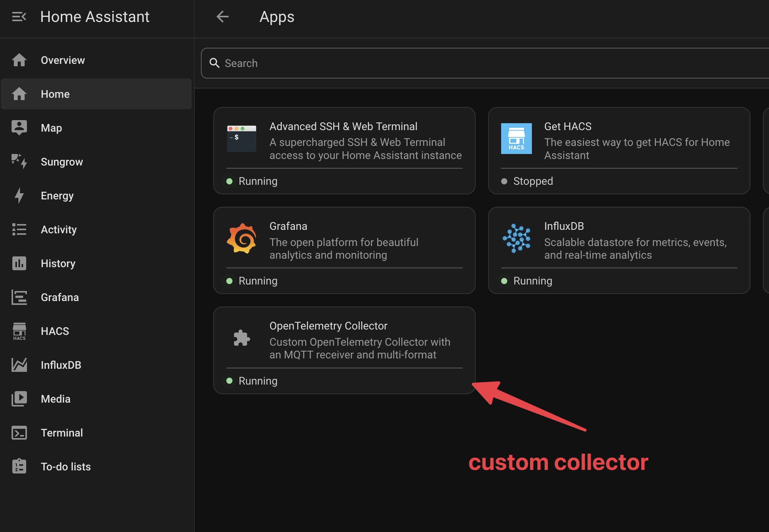Click the Media play icon in the sidebar
769x532 pixels.
(x=19, y=399)
